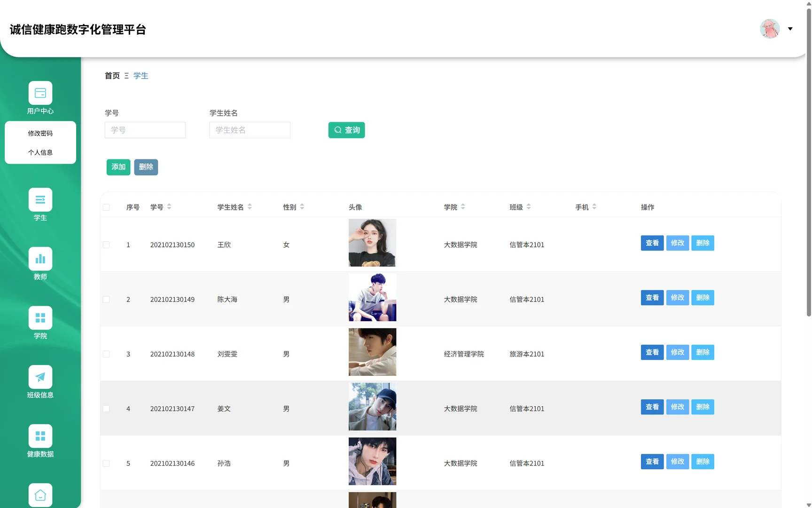Click 修改 for student 刘雯雯
Screen dimensions: 812x508
click(x=678, y=352)
